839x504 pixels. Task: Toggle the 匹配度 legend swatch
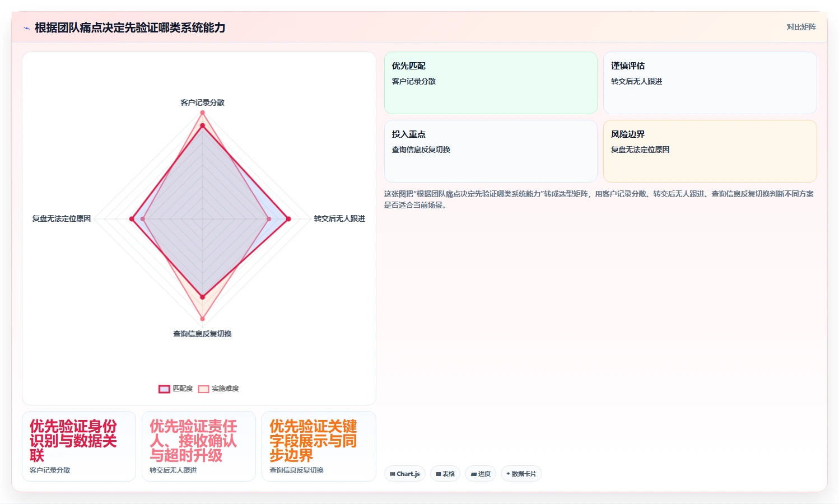(x=164, y=389)
